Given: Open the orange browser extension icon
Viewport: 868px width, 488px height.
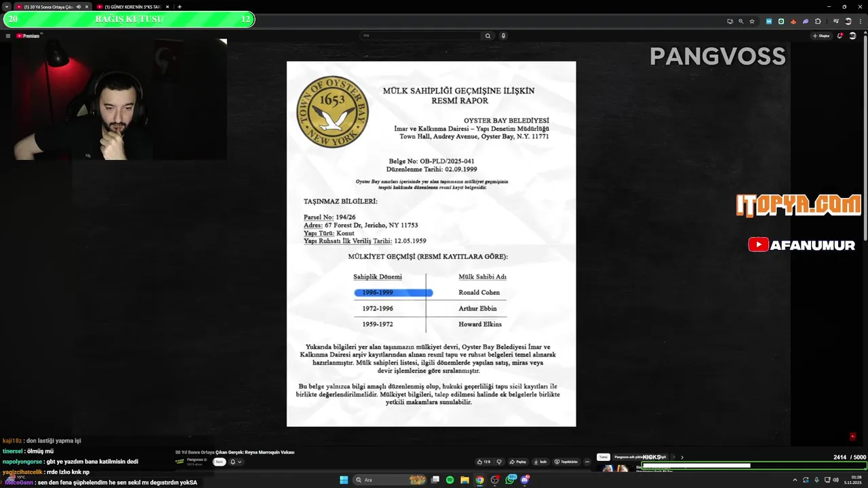Looking at the screenshot, I should click(x=793, y=21).
